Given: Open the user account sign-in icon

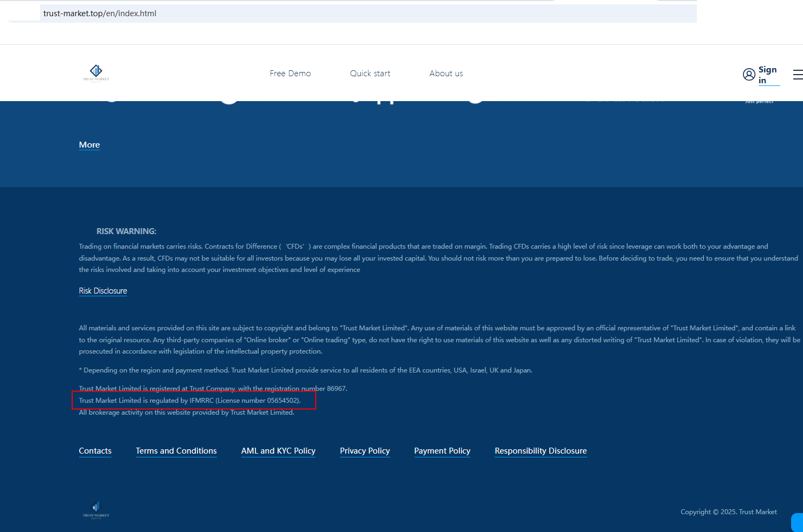Looking at the screenshot, I should coord(749,75).
